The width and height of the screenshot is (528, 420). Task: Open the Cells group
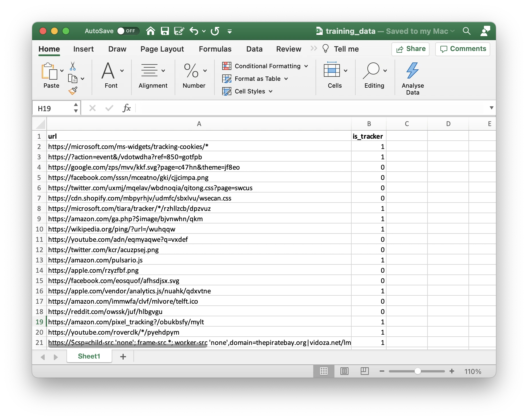pyautogui.click(x=335, y=76)
